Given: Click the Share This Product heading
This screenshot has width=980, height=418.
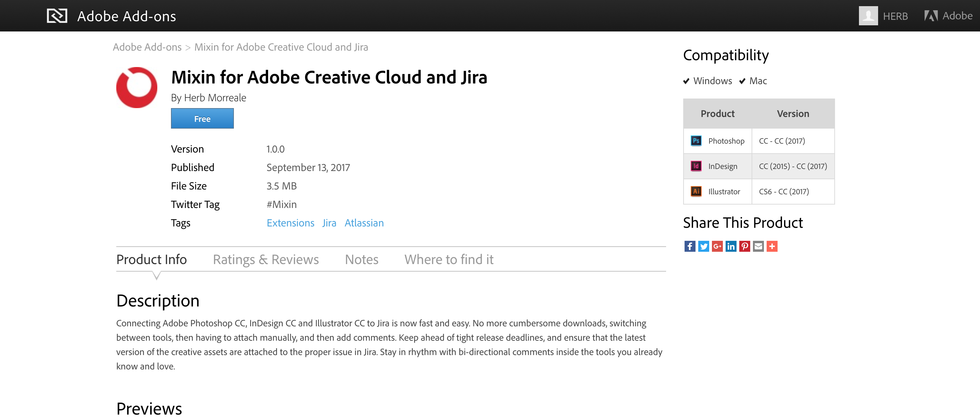Looking at the screenshot, I should point(743,223).
